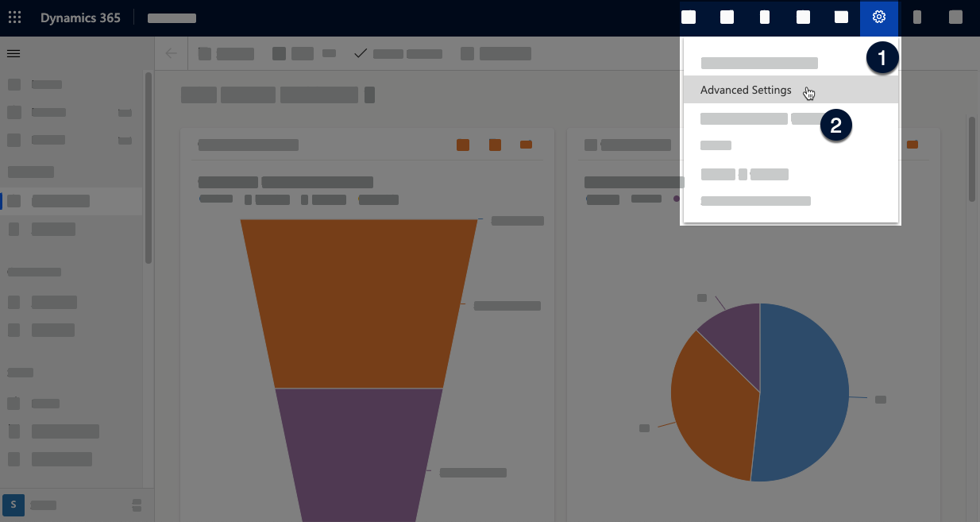Go back using the arrow button
The height and width of the screenshot is (522, 980).
(x=171, y=53)
